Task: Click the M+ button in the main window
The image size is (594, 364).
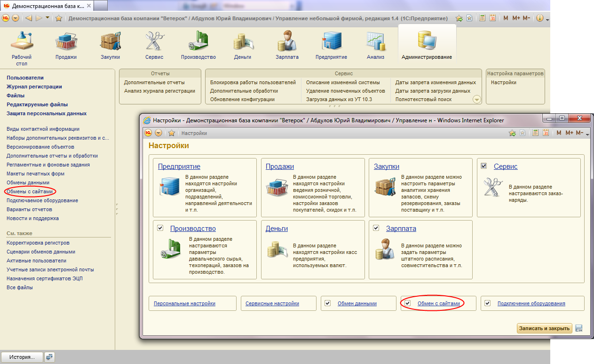Action: pos(516,18)
